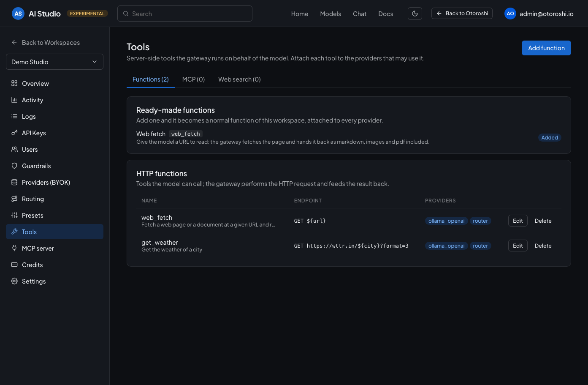Viewport: 588px width, 385px height.
Task: Open the Settings label in sidebar
Action: point(34,281)
